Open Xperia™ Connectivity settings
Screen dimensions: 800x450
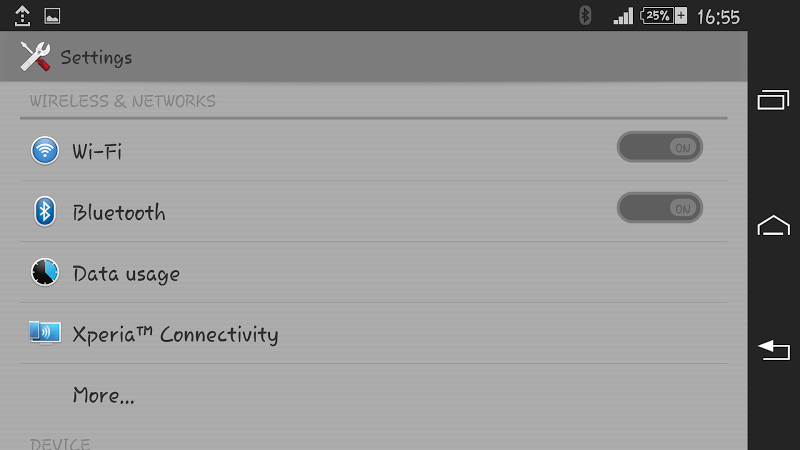175,335
